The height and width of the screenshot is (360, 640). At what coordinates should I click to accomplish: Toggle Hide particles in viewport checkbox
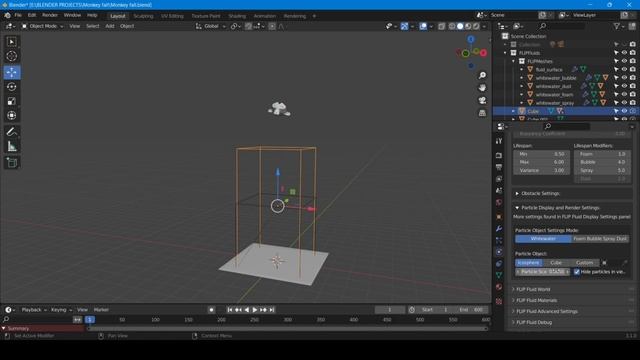click(x=577, y=272)
